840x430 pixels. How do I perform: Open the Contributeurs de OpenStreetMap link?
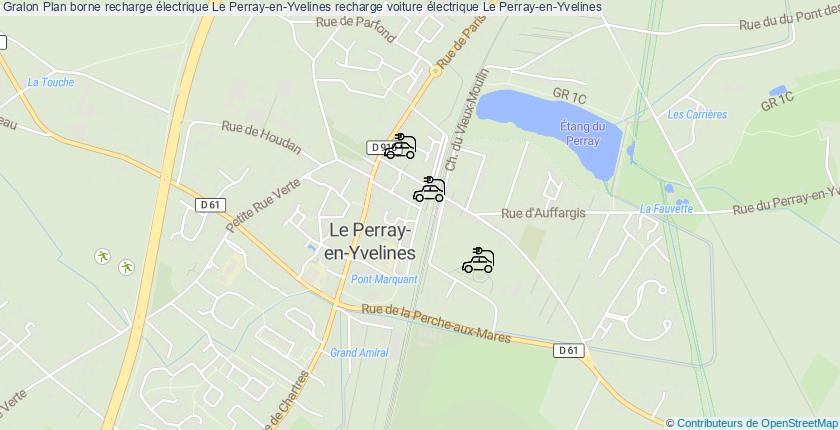click(756, 424)
